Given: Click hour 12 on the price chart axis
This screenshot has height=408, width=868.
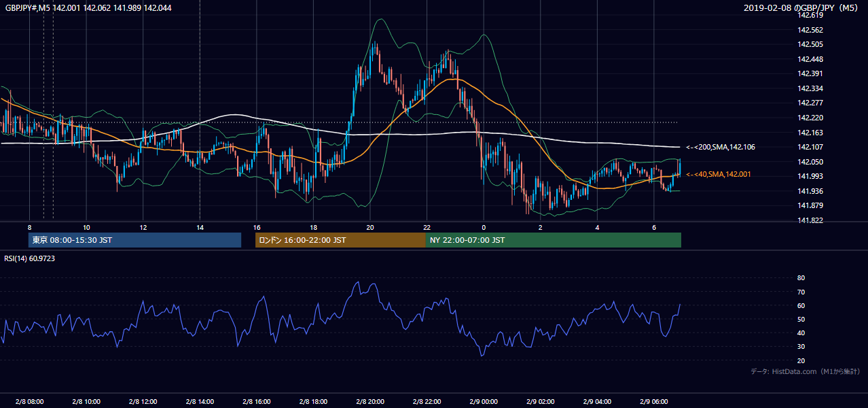Looking at the screenshot, I should (143, 227).
